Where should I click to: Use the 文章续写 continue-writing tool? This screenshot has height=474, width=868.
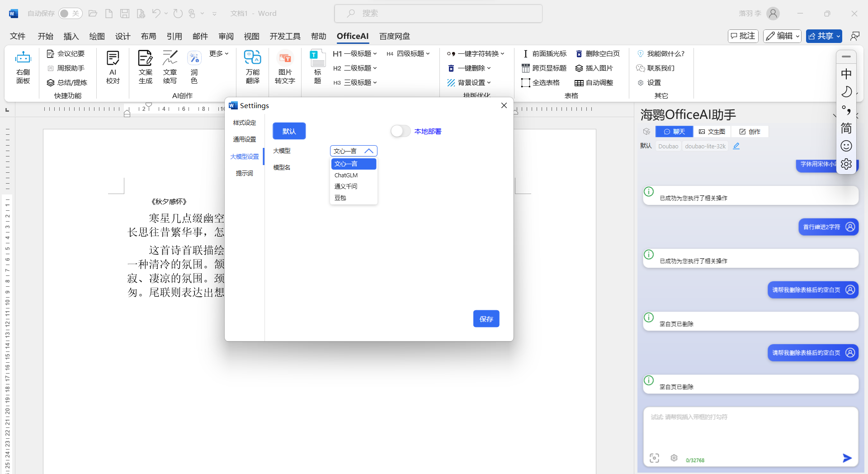[170, 68]
